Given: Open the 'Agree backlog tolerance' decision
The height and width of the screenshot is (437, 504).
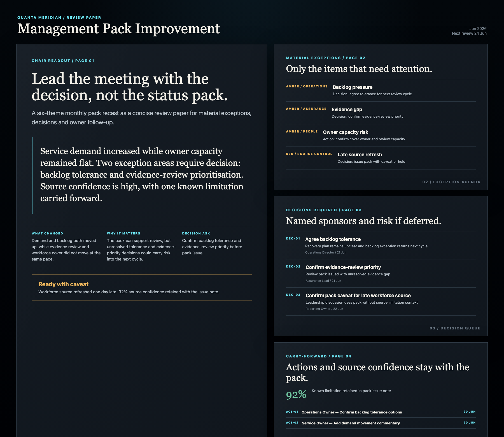Looking at the screenshot, I should [381, 245].
